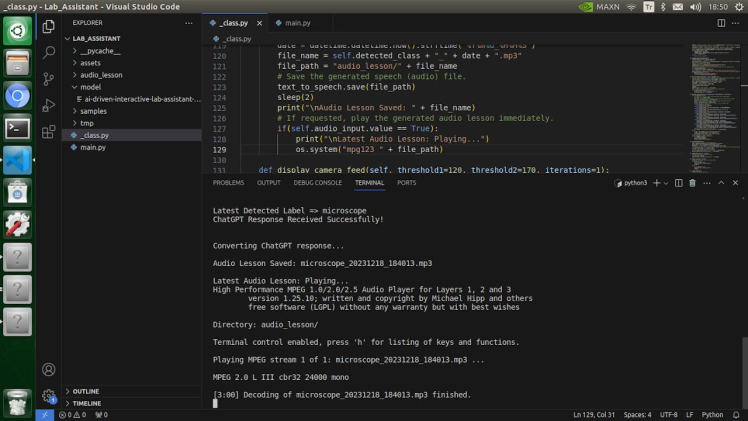Open the Extensions view

click(48, 131)
